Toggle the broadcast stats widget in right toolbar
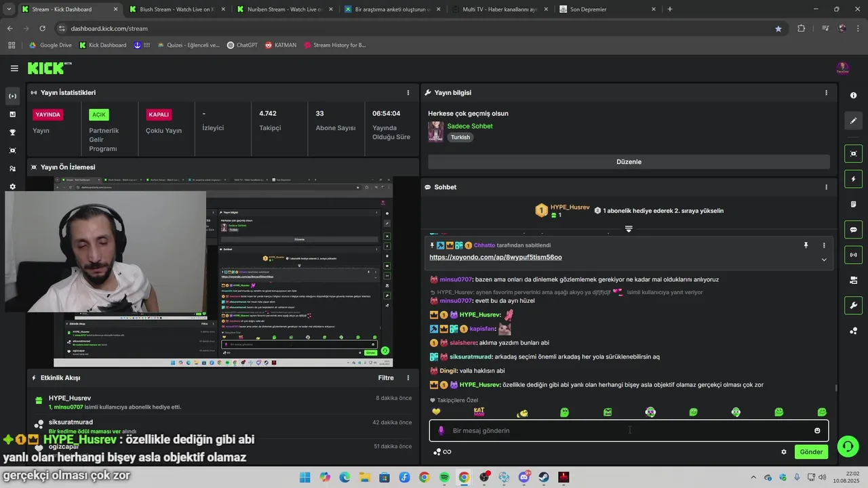868x488 pixels. tap(853, 255)
